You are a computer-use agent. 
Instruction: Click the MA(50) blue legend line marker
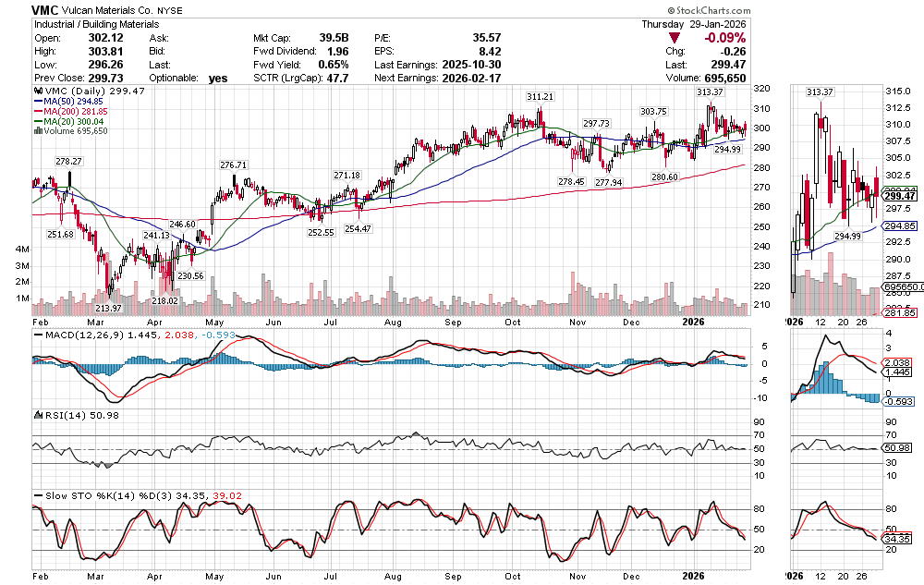click(x=36, y=102)
